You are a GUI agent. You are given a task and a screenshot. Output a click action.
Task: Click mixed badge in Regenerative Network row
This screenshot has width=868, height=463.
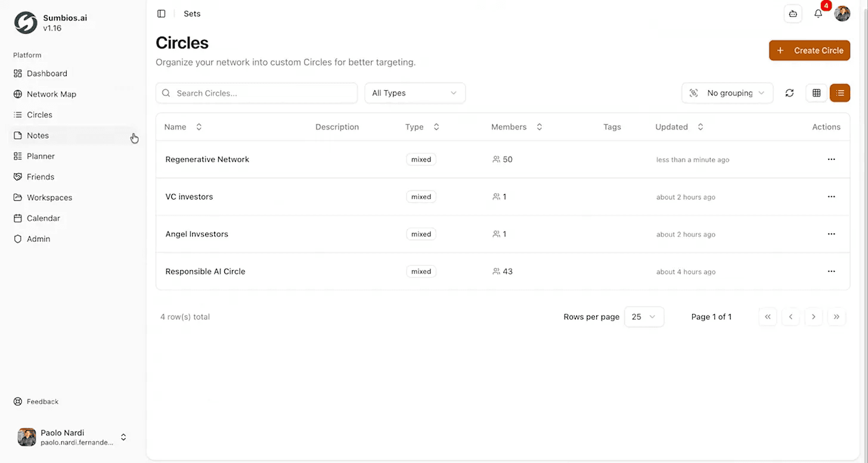[x=421, y=159]
